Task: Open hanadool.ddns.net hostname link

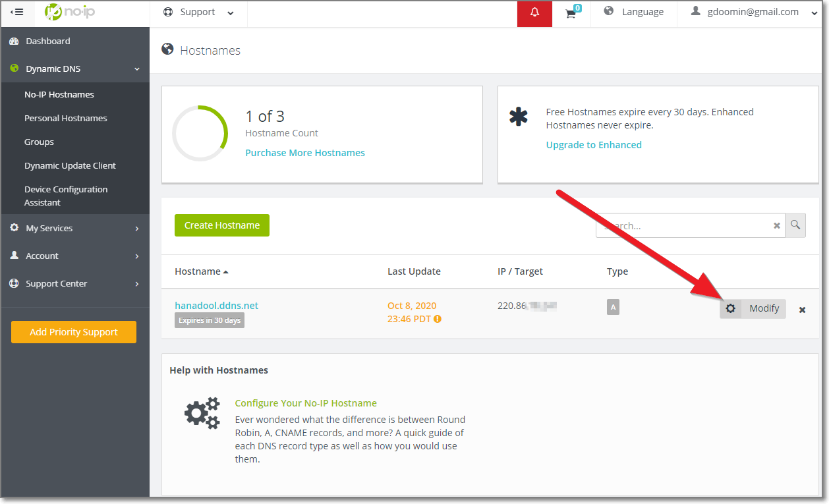Action: 216,306
